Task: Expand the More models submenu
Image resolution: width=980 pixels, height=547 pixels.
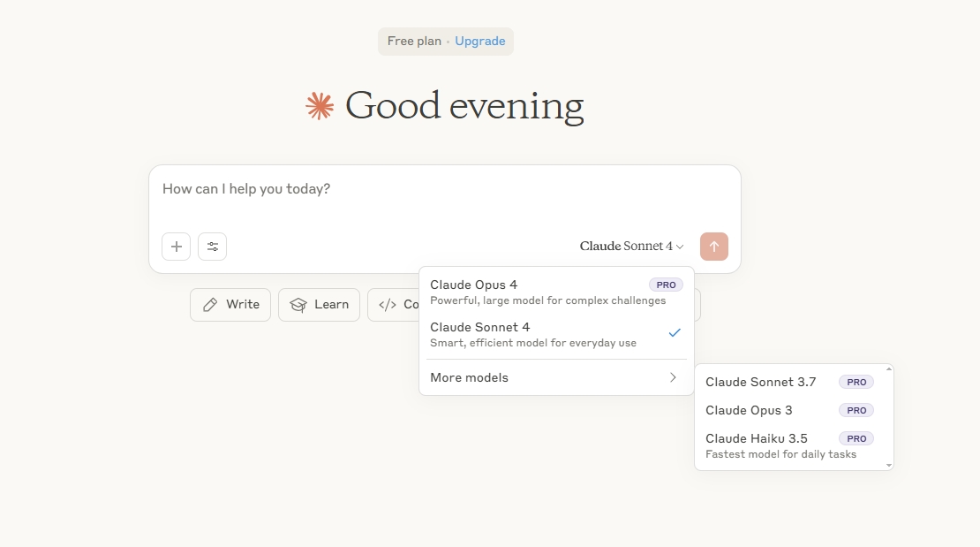Action: 556,377
